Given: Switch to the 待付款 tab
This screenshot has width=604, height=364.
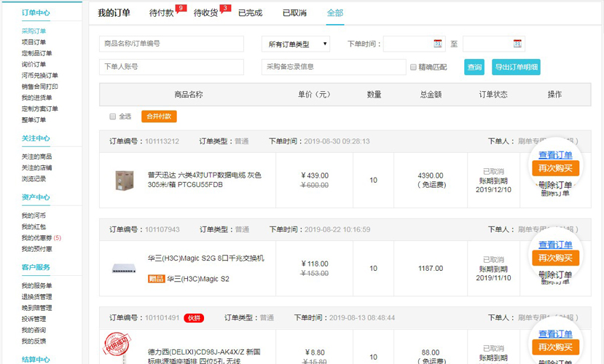Looking at the screenshot, I should (x=162, y=13).
